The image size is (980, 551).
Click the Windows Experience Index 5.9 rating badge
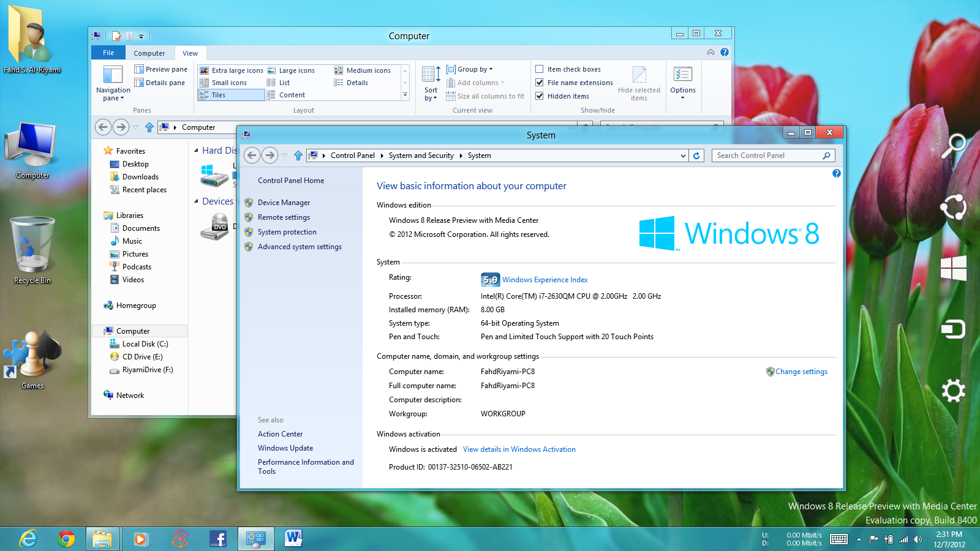(x=490, y=280)
